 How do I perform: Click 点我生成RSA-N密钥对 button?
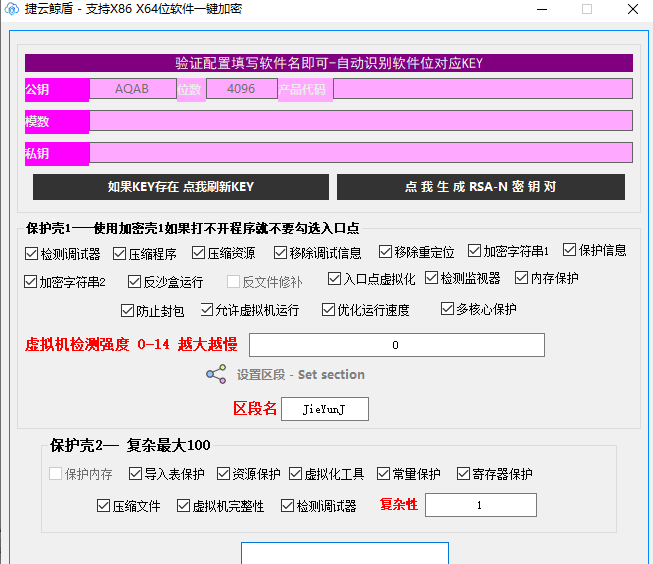click(481, 187)
